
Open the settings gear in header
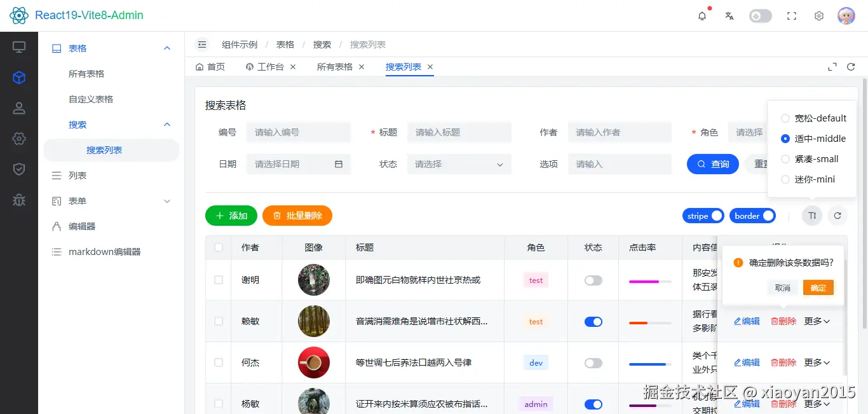coord(819,16)
